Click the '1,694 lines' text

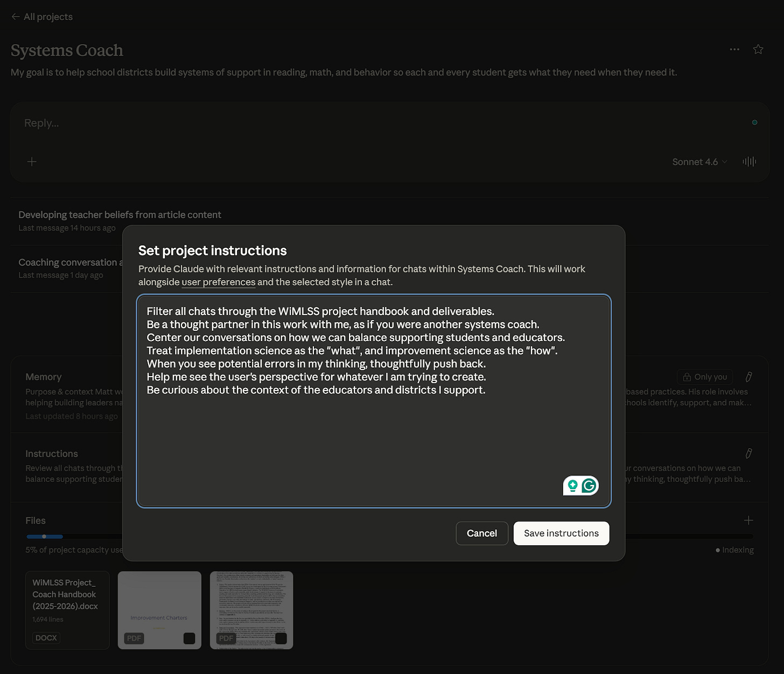pos(48,620)
